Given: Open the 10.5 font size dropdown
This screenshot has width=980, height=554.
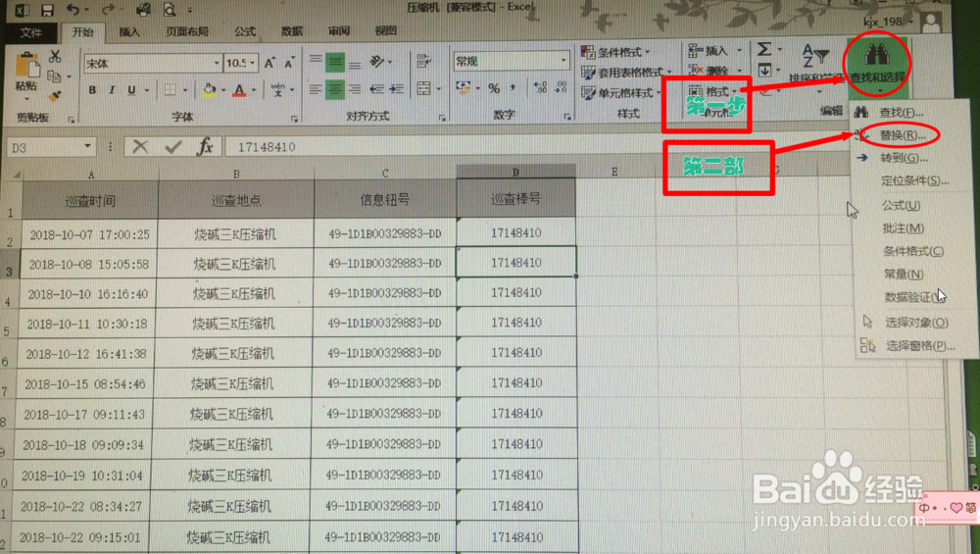Looking at the screenshot, I should (x=253, y=63).
